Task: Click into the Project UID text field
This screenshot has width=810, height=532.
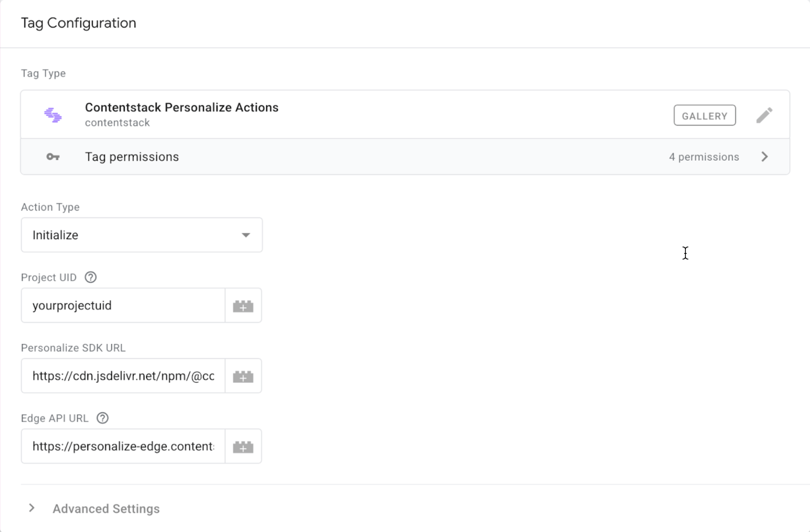Action: coord(123,305)
